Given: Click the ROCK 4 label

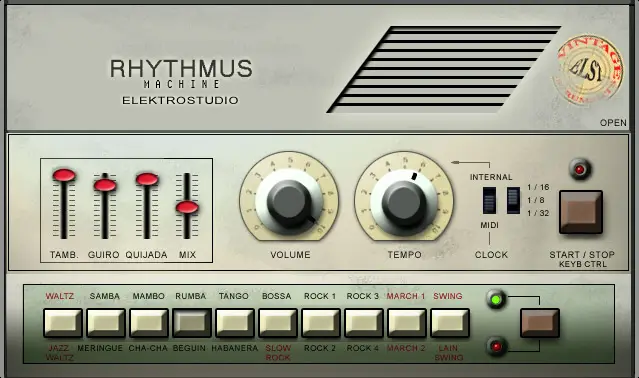Looking at the screenshot, I should click(363, 348).
